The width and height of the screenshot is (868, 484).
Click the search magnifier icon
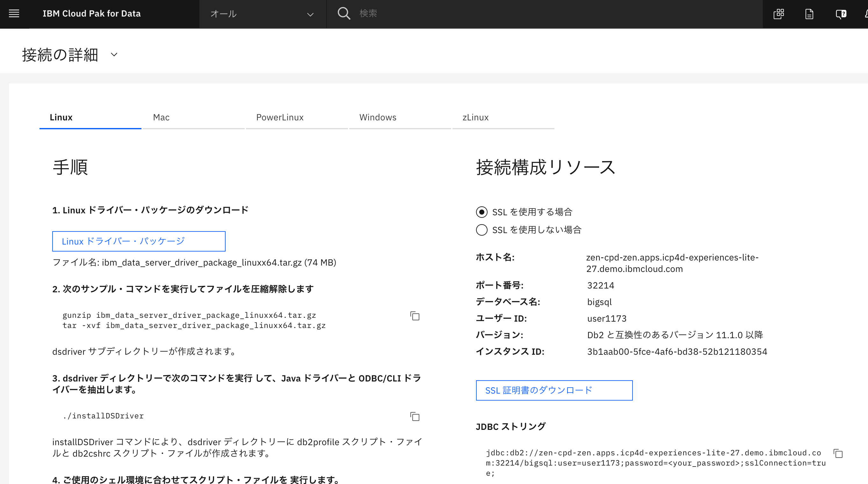(344, 13)
